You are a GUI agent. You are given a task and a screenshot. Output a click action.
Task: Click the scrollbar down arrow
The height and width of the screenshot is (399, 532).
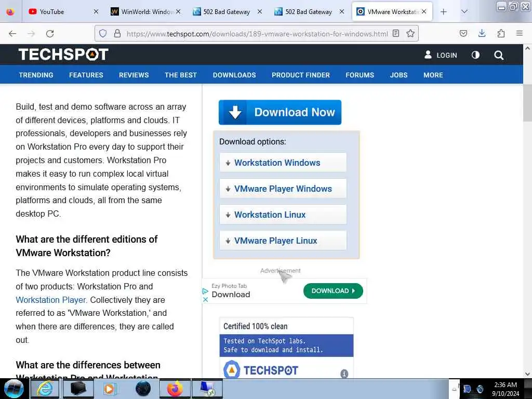pyautogui.click(x=527, y=374)
